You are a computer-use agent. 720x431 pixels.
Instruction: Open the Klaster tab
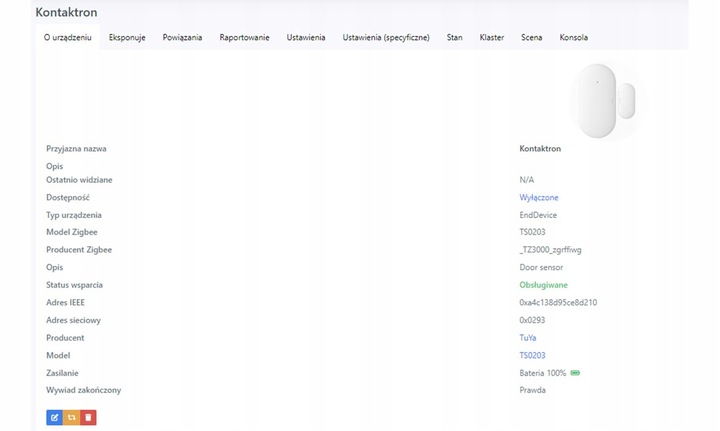[x=491, y=38]
